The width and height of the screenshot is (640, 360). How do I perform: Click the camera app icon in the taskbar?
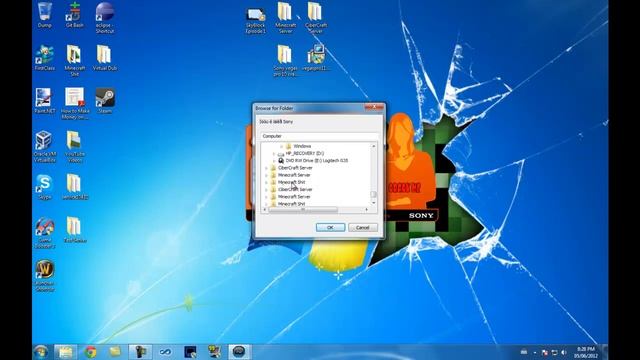[140, 351]
